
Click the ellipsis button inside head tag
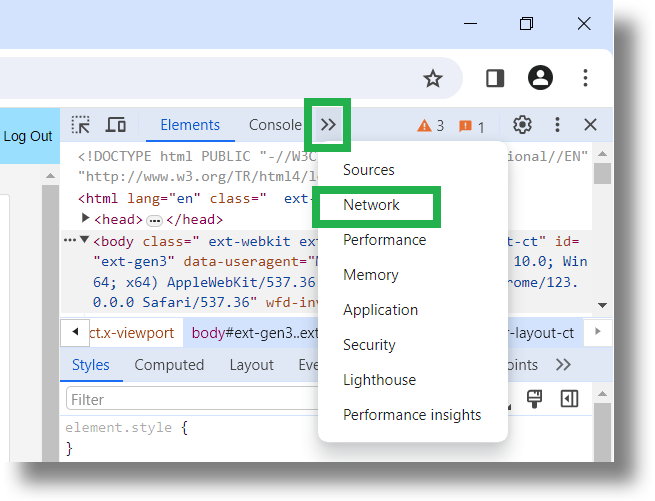point(155,220)
